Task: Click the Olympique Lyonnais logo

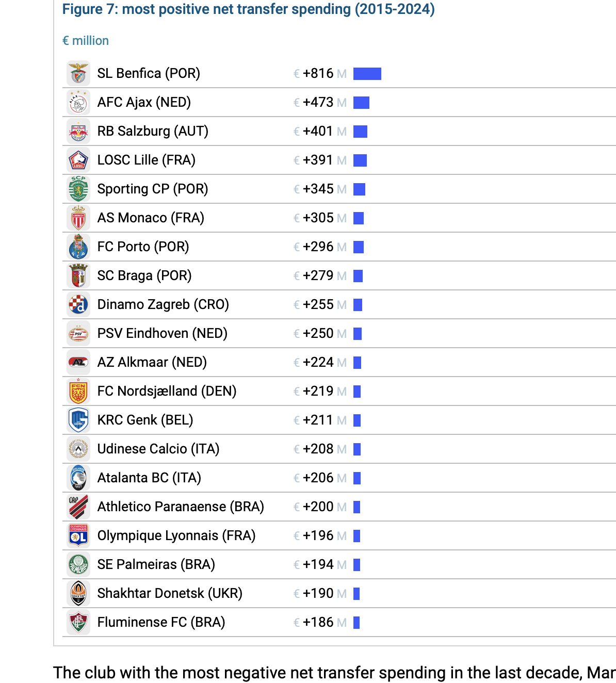Action: pos(78,535)
